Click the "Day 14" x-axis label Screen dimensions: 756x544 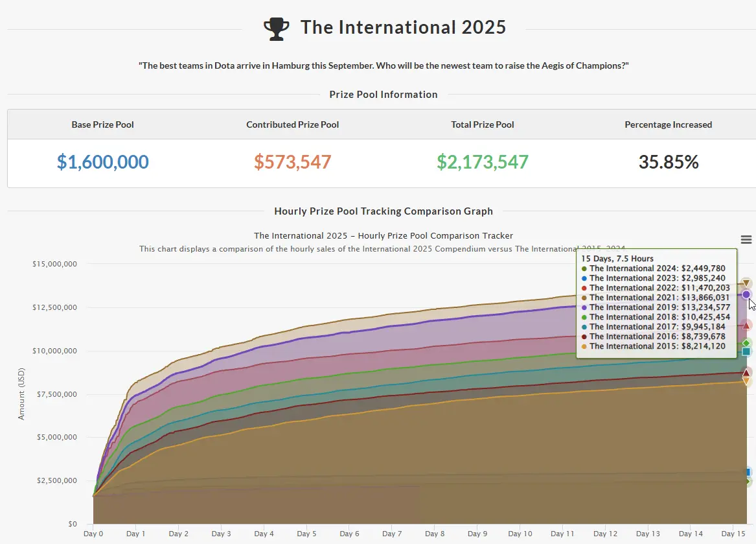click(691, 534)
